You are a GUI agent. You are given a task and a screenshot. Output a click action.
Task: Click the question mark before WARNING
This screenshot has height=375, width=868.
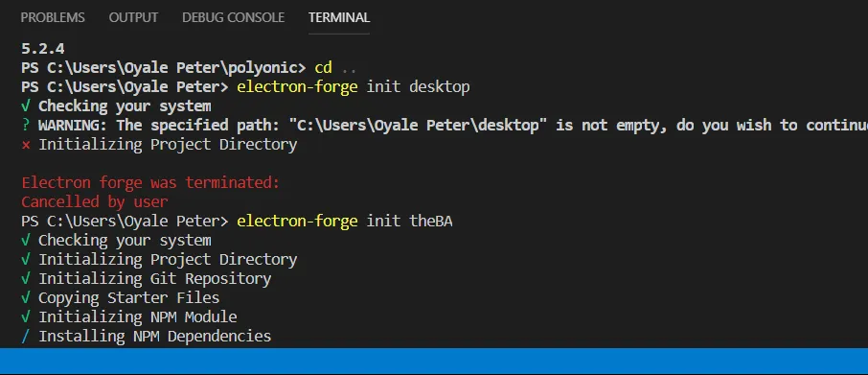(x=26, y=126)
